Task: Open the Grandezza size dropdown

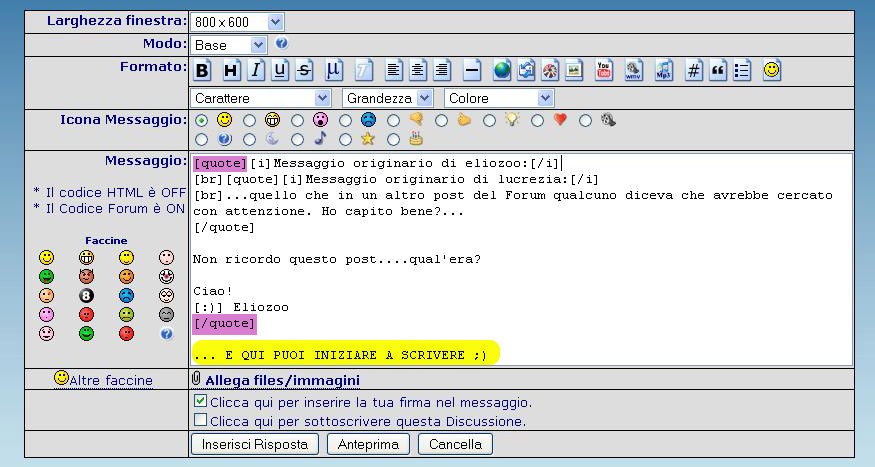Action: coord(387,98)
